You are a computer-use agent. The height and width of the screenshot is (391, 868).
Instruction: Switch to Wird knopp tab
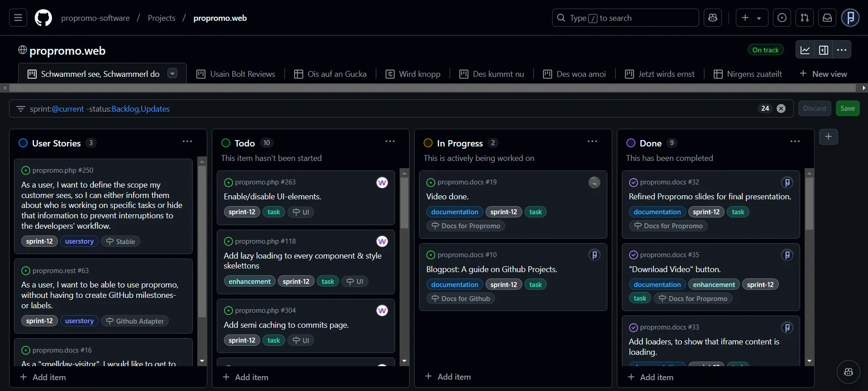point(413,74)
